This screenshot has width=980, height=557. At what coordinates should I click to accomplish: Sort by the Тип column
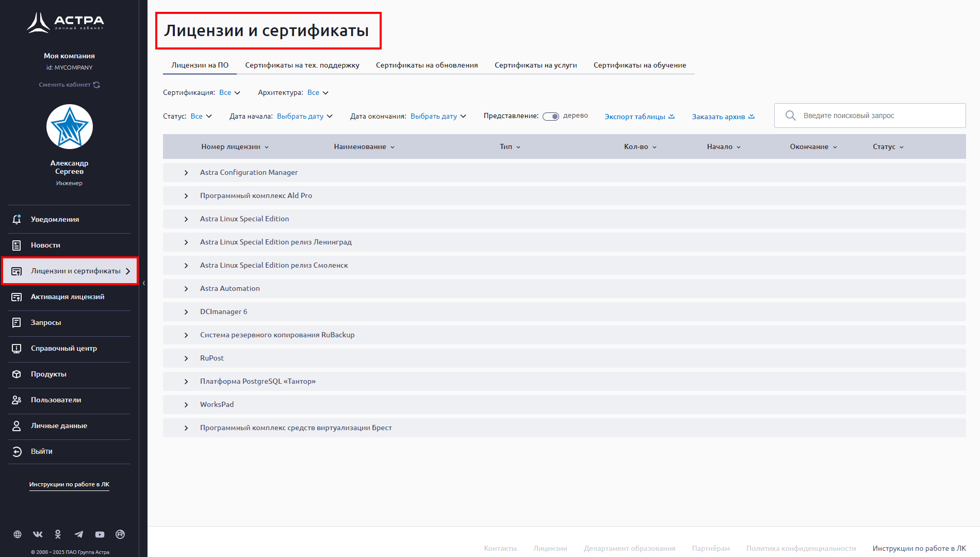pyautogui.click(x=510, y=147)
